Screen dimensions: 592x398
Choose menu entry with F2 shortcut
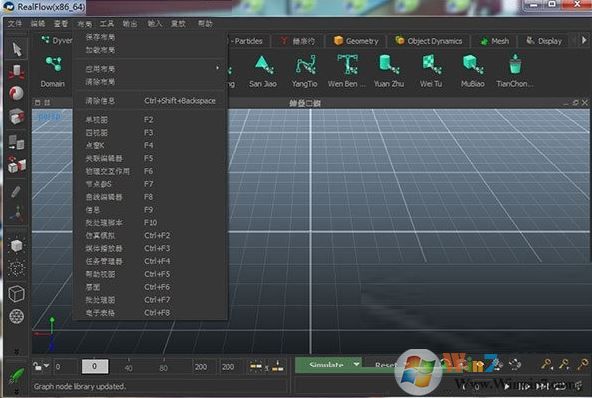pyautogui.click(x=151, y=120)
